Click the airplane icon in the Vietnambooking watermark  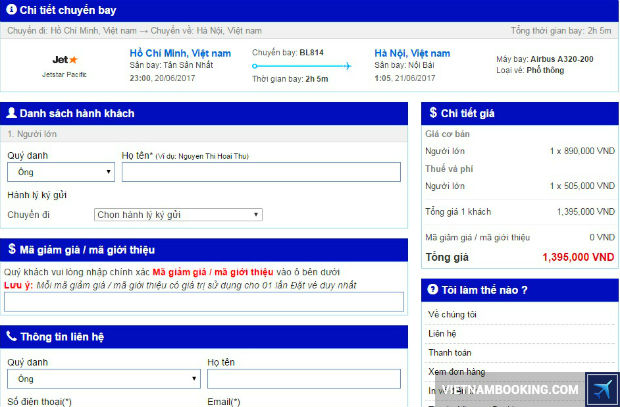602,389
